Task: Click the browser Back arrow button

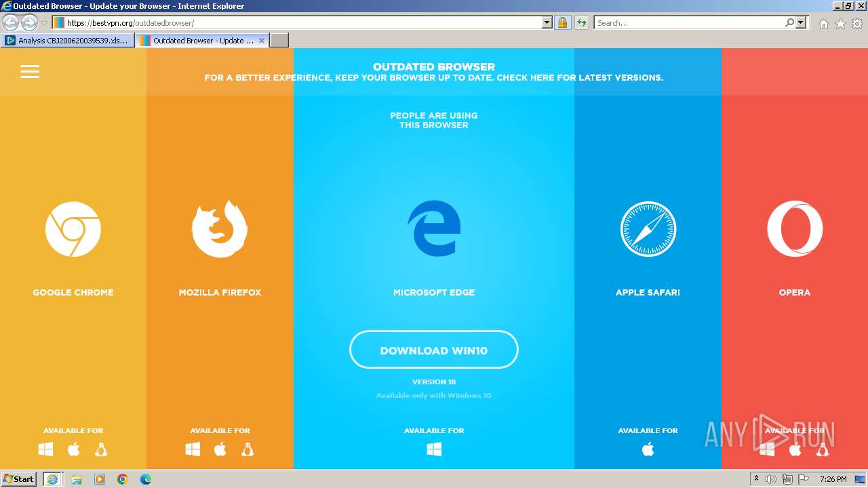Action: [11, 23]
